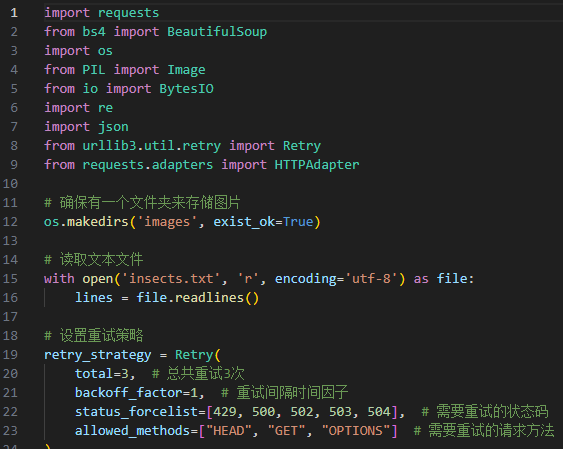
Task: Click 'True' on line 12
Action: (298, 222)
